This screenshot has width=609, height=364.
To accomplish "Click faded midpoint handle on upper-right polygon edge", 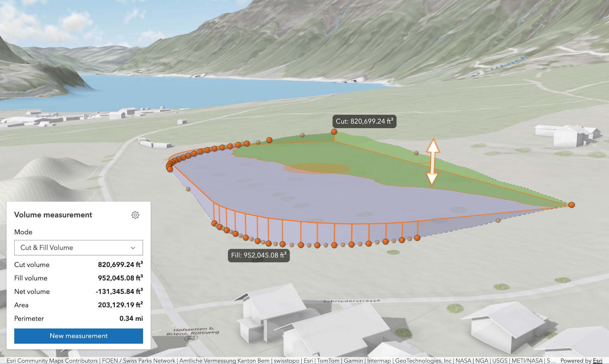I will [416, 153].
